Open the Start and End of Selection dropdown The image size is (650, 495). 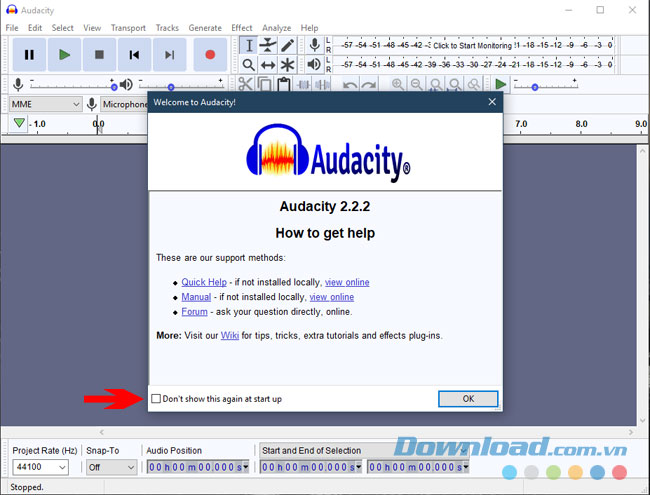click(364, 450)
